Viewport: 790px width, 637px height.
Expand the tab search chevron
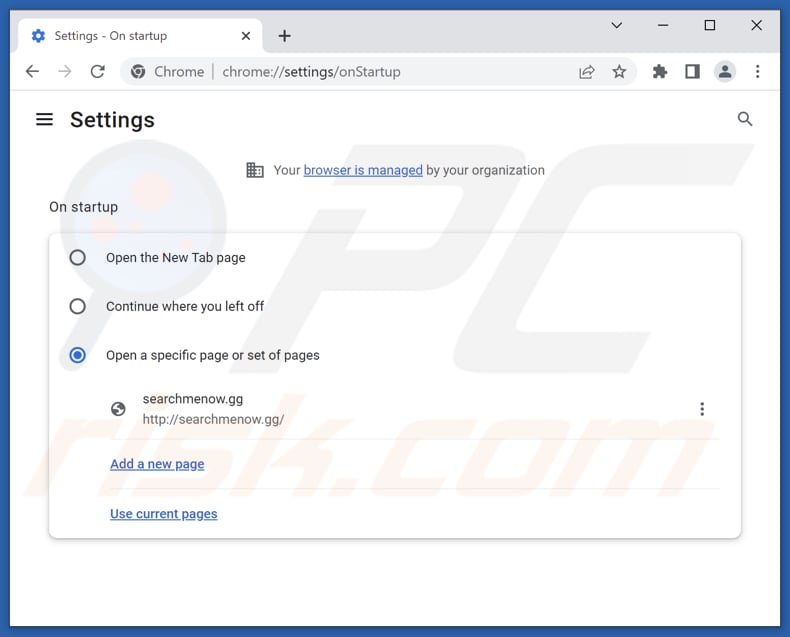(x=617, y=25)
